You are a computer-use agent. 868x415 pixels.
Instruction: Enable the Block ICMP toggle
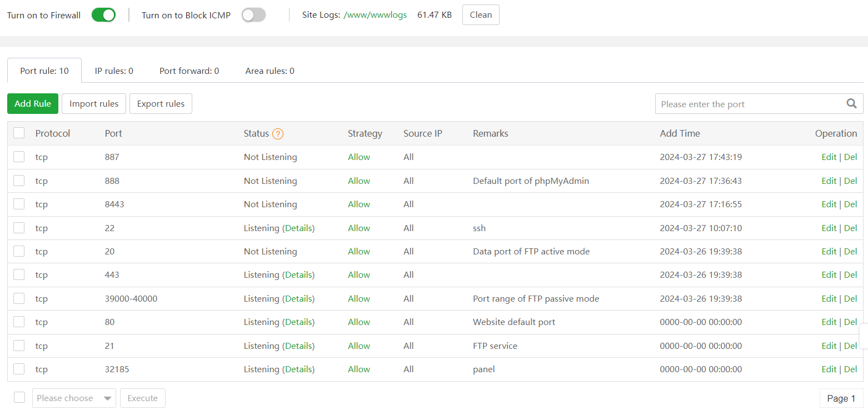coord(253,15)
